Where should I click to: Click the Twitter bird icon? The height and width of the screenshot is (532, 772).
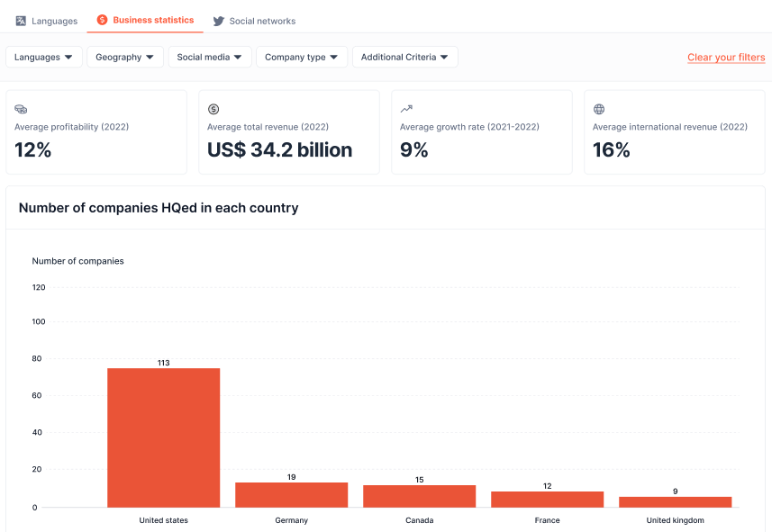pos(218,21)
